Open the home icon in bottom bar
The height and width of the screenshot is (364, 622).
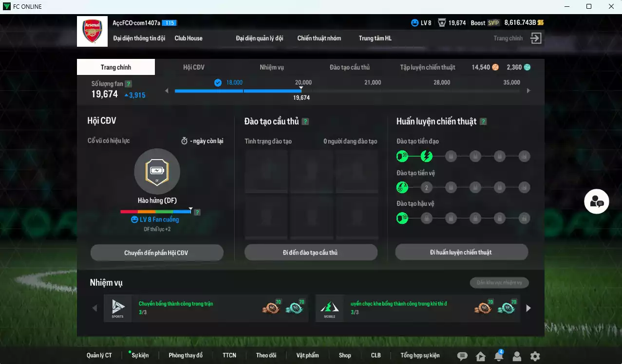(x=481, y=356)
